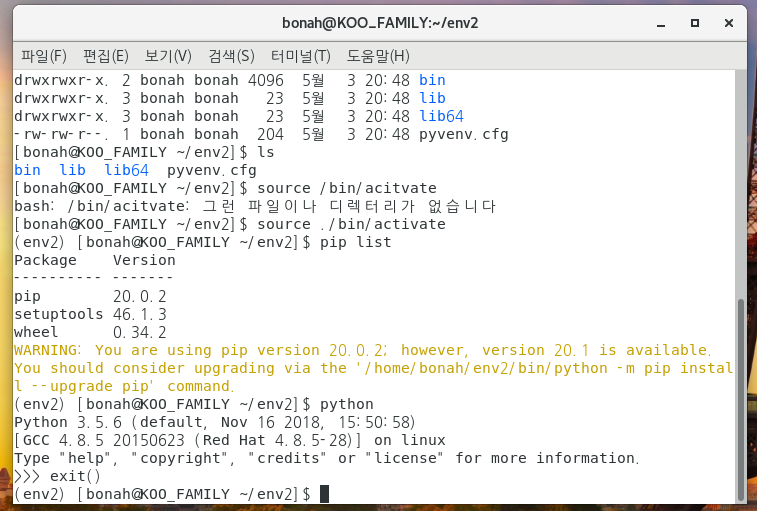This screenshot has width=757, height=511.
Task: Click the 'source ./bin/activate' command text
Action: [x=351, y=224]
